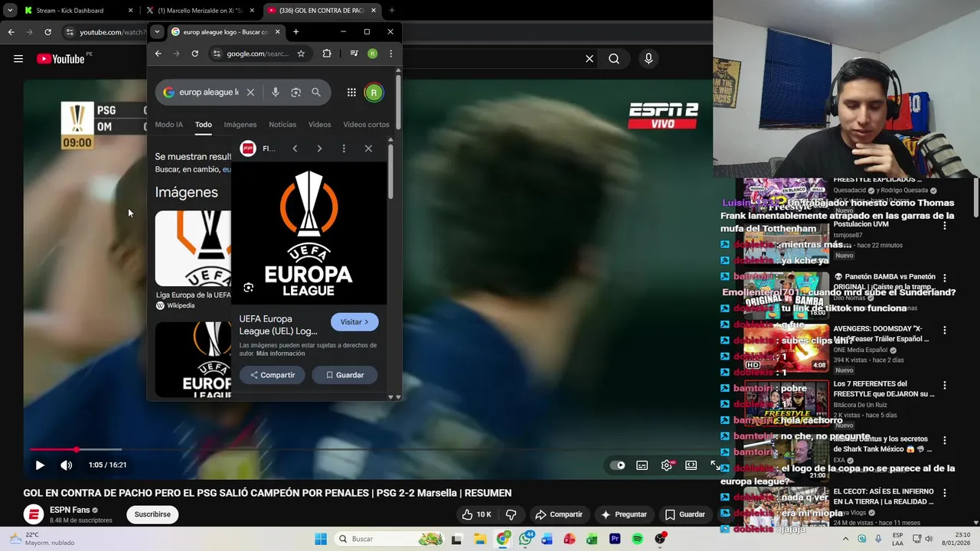Open new tab in small Chrome window

[x=296, y=32]
